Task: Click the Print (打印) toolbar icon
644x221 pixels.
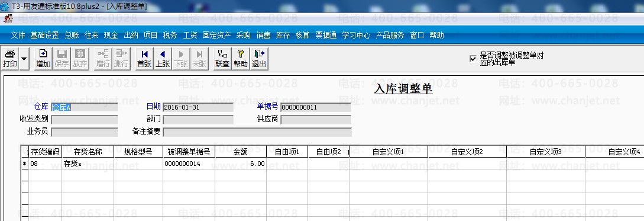Action: (x=10, y=59)
